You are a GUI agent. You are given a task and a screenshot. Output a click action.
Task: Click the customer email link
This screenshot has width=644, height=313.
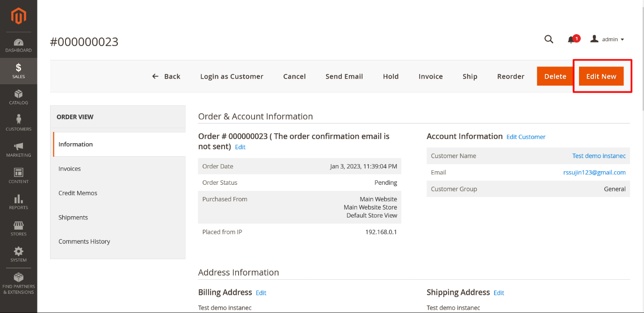point(594,172)
